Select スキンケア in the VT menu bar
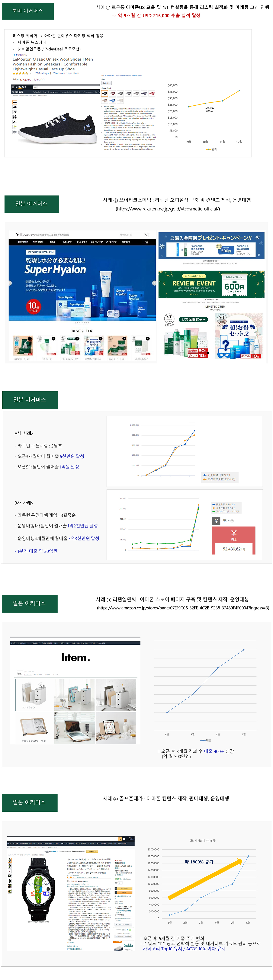Screen dimensions: 273x980 (67, 242)
